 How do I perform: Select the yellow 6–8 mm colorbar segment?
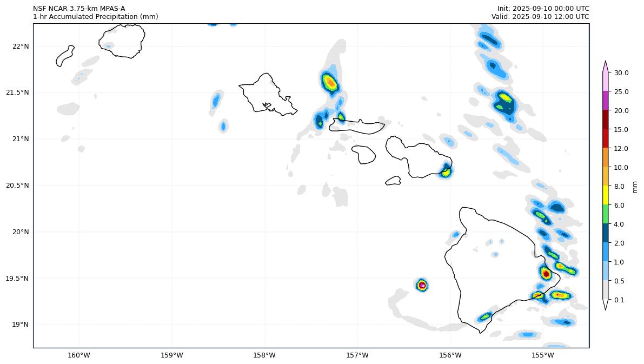[x=606, y=195]
